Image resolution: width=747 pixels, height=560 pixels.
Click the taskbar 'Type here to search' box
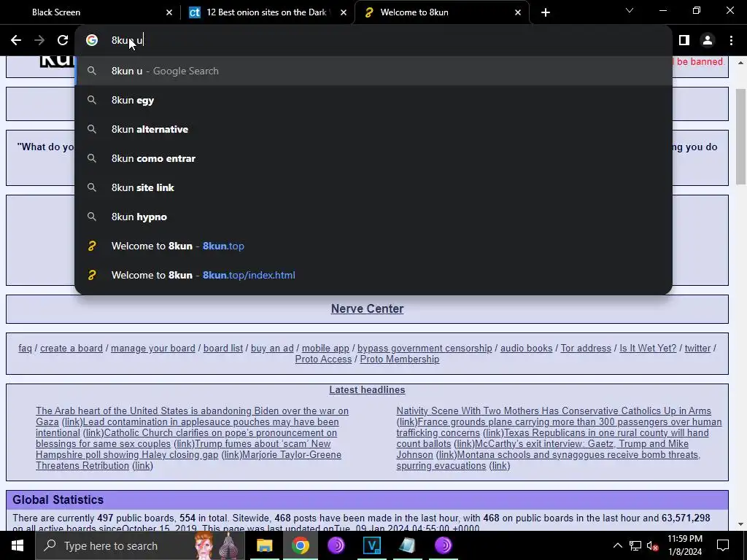click(140, 545)
